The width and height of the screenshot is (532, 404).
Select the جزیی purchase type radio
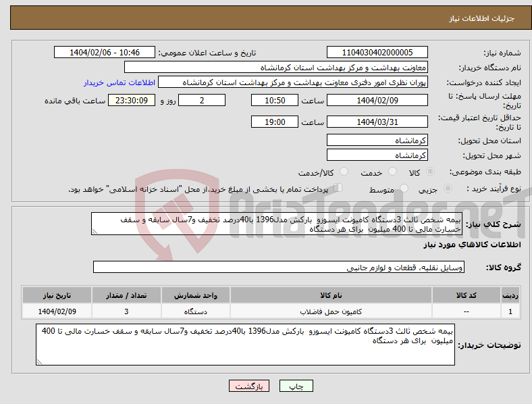point(448,188)
